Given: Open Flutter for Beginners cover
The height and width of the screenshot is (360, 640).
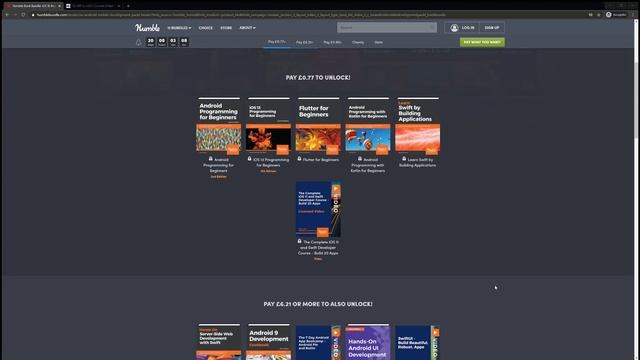Looking at the screenshot, I should pyautogui.click(x=318, y=126).
